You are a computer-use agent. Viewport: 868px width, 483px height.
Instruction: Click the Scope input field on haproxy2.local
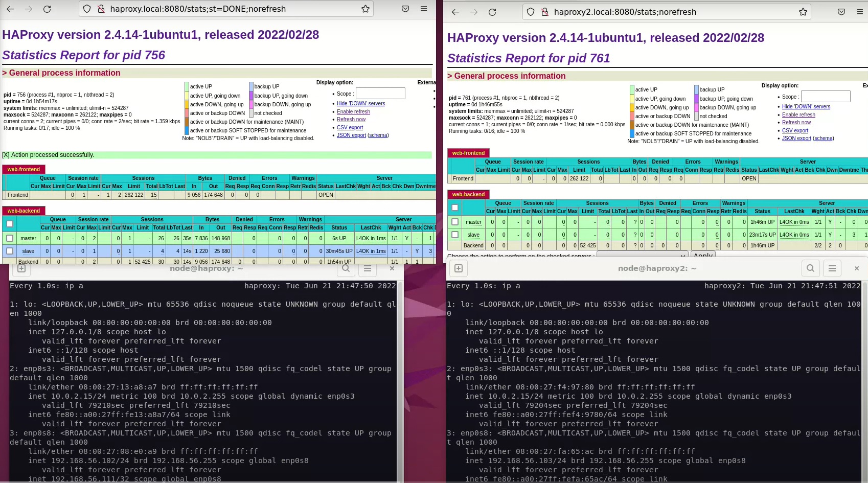click(826, 96)
